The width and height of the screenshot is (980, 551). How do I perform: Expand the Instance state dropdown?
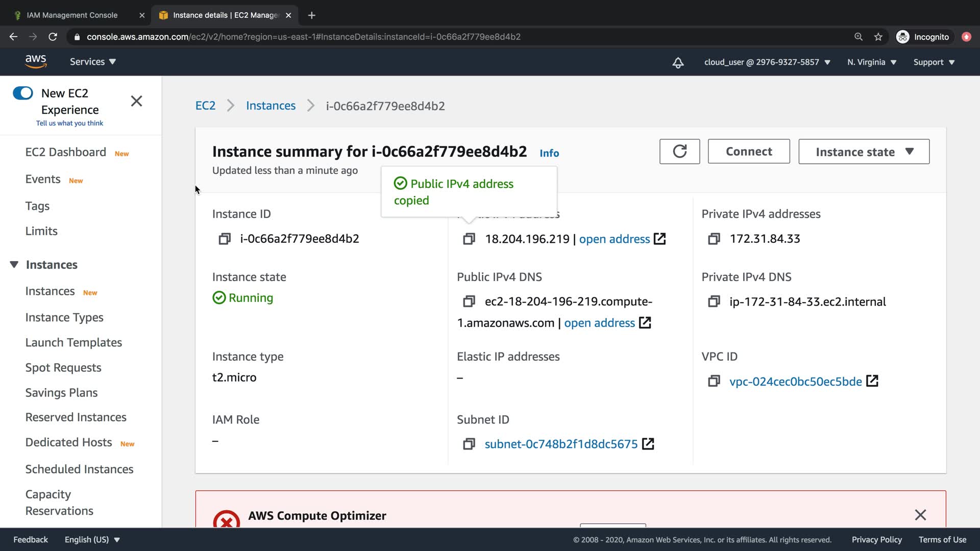click(864, 152)
